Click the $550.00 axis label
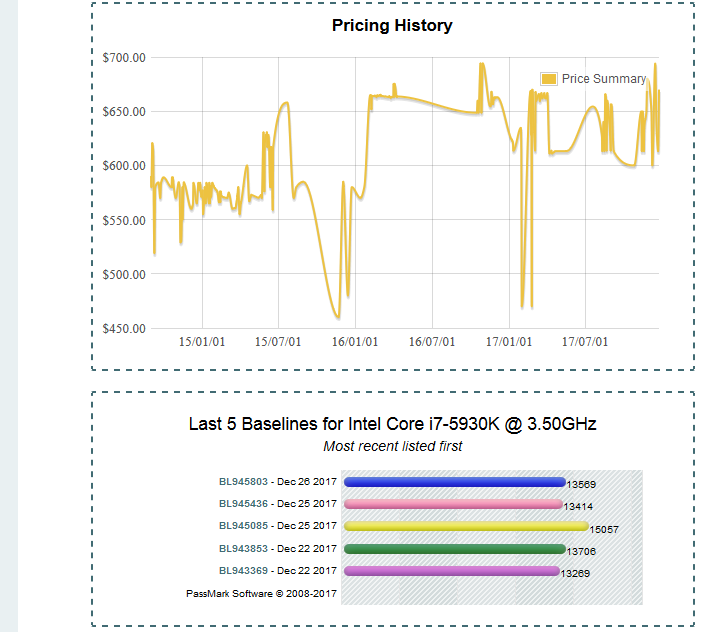This screenshot has width=701, height=632. 124,220
